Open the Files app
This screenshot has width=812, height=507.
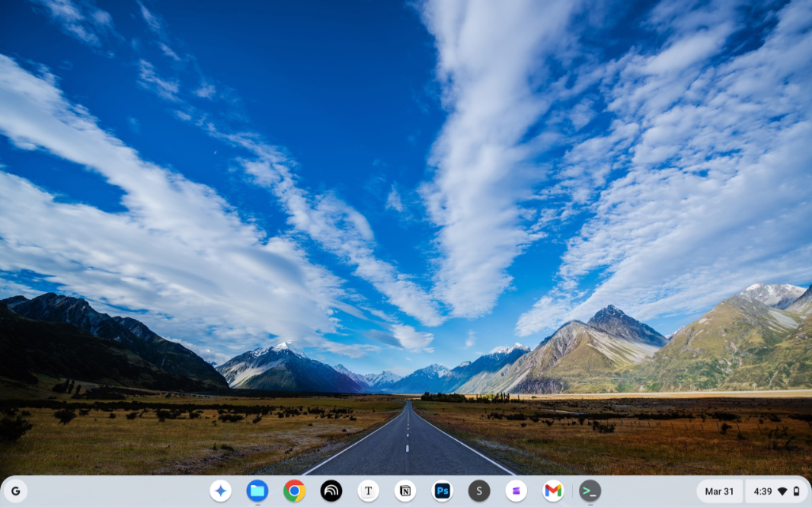point(257,491)
